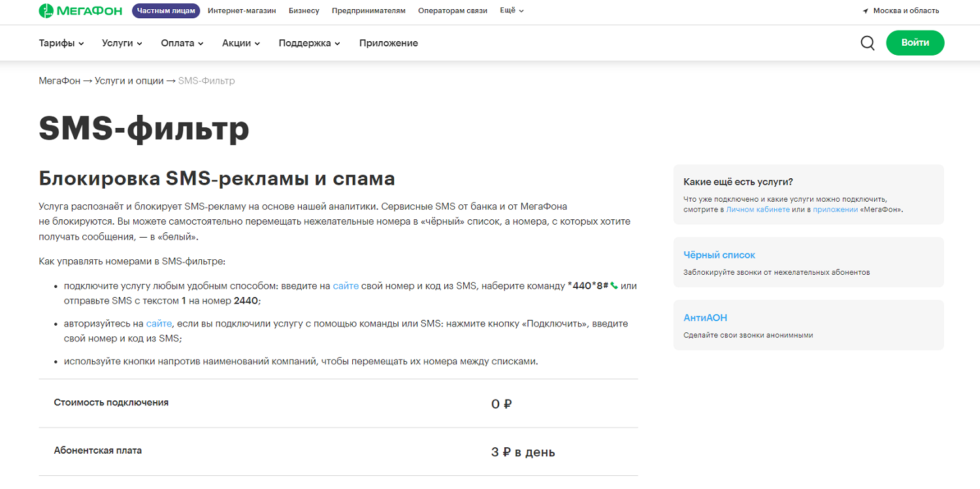Select the Частным лицам tab
Image resolution: width=980 pixels, height=489 pixels.
[x=166, y=10]
